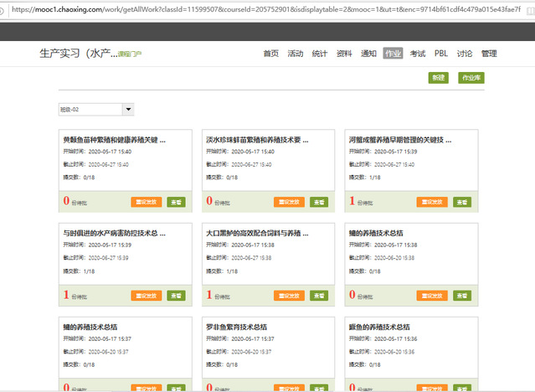Open the 统计 statistics tab
The width and height of the screenshot is (535, 392).
coord(319,54)
